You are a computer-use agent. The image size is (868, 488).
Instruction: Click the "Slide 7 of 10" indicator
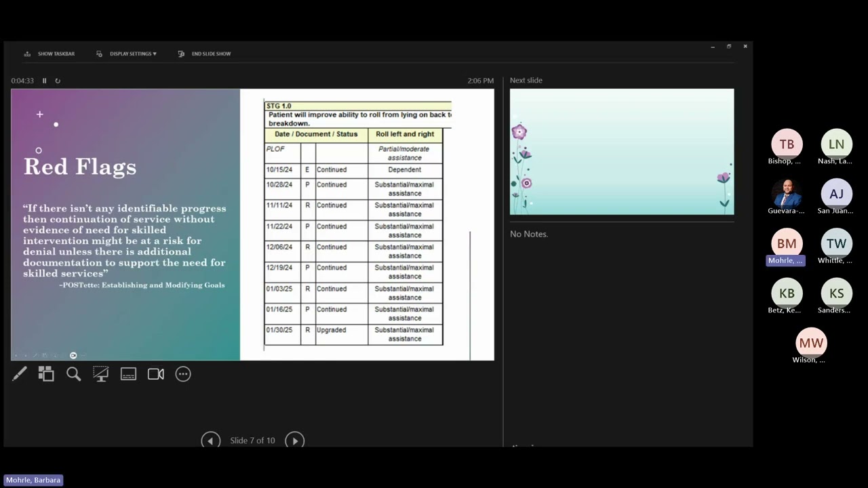point(252,441)
